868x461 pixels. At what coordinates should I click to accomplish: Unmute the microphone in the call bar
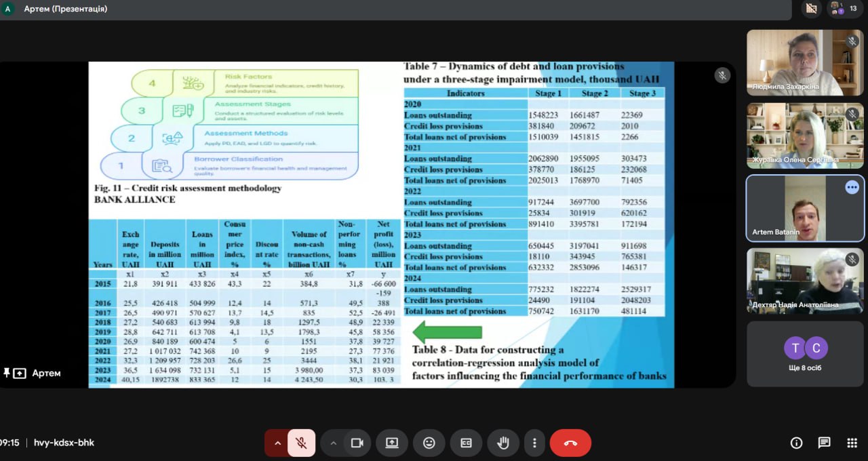coord(302,443)
